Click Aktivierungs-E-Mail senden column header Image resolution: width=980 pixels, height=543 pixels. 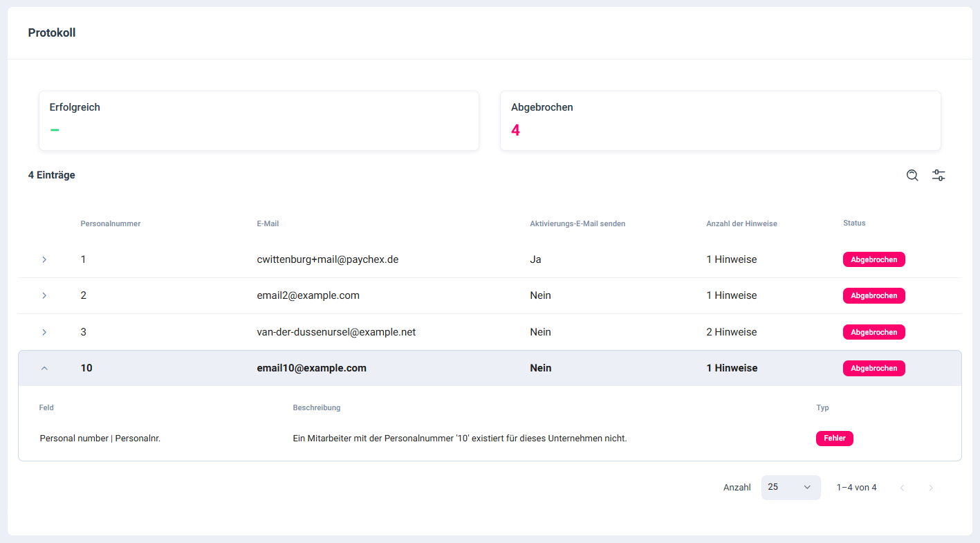pos(577,223)
